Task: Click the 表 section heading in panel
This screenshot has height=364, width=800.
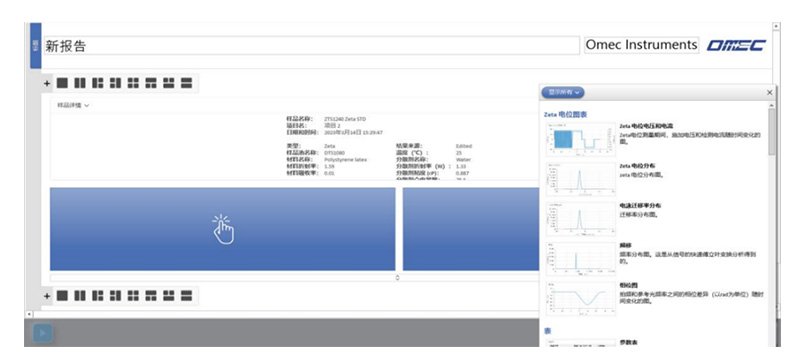Action: click(547, 331)
